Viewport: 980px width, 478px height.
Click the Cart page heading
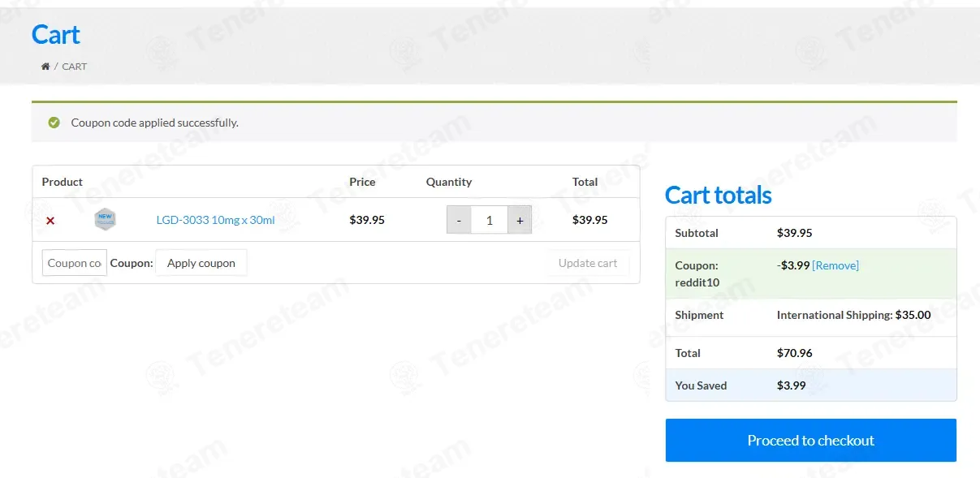(56, 35)
